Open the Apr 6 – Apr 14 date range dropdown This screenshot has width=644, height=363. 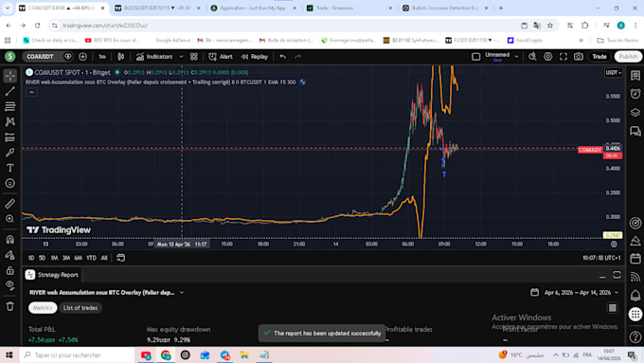coord(575,293)
